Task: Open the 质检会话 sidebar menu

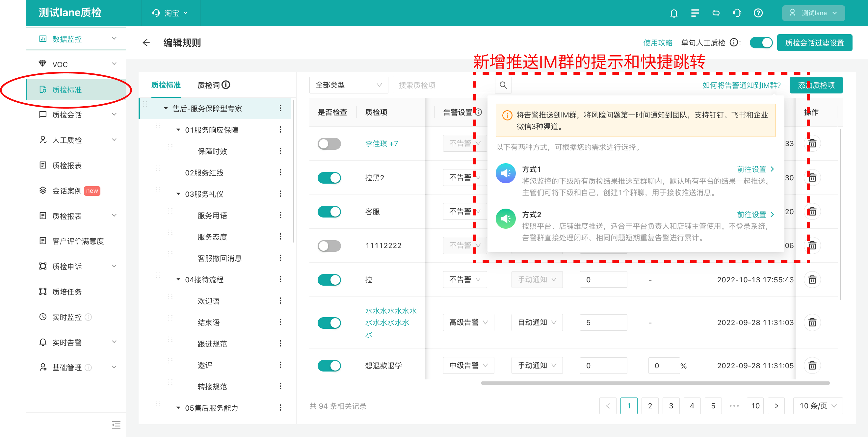Action: (76, 115)
